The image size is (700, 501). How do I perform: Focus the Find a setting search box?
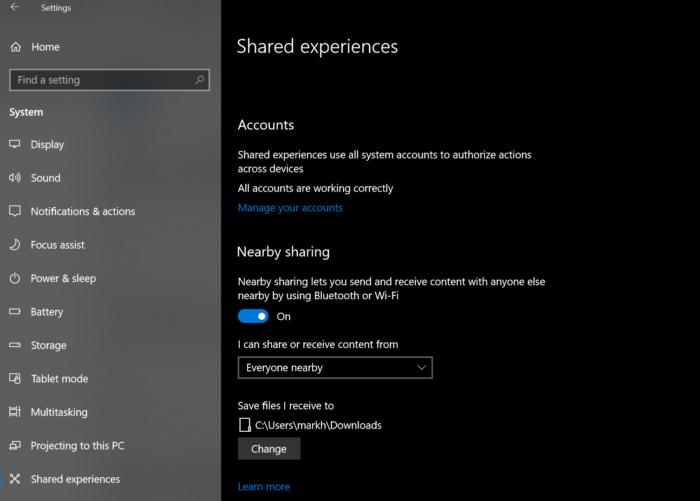[109, 80]
